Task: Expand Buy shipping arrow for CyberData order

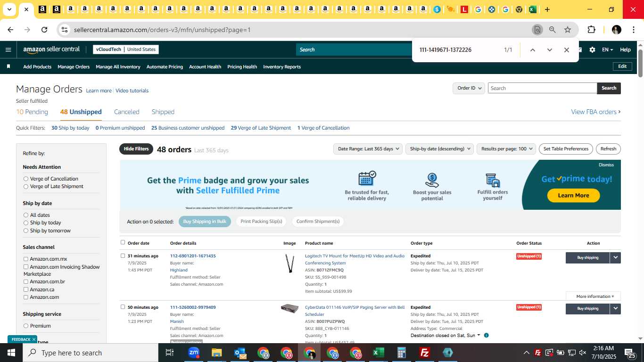Action: pos(615,309)
